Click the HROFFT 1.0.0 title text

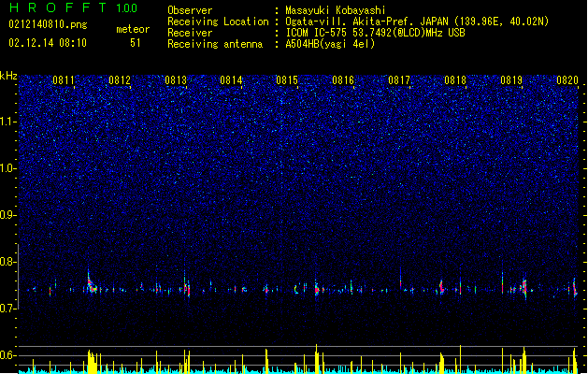tap(73, 7)
